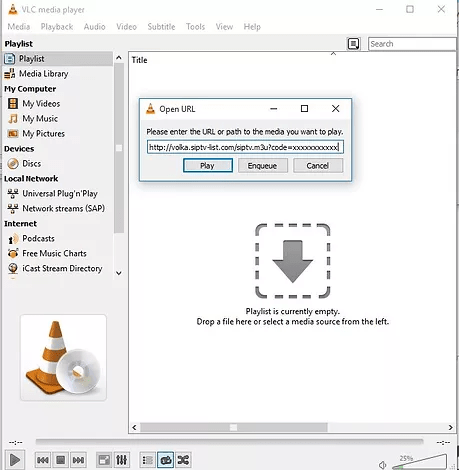Stop playback with the stop button

(x=61, y=460)
